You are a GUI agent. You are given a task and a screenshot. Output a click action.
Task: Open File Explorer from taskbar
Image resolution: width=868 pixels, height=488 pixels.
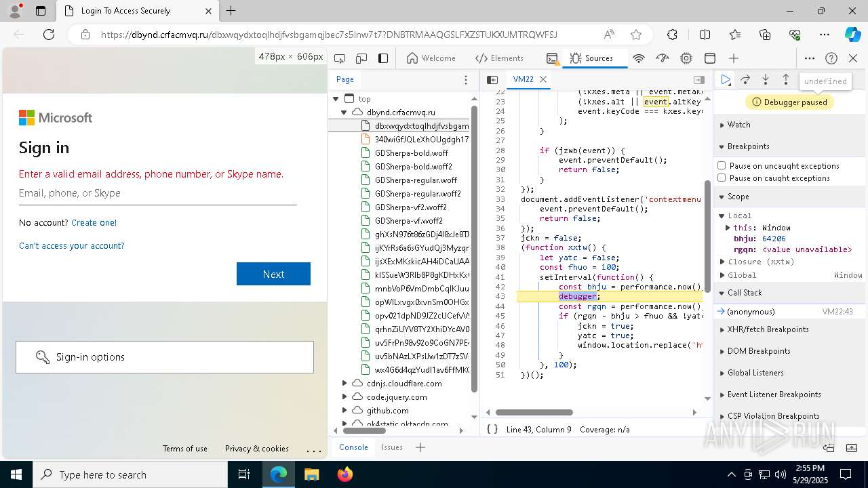(x=311, y=474)
